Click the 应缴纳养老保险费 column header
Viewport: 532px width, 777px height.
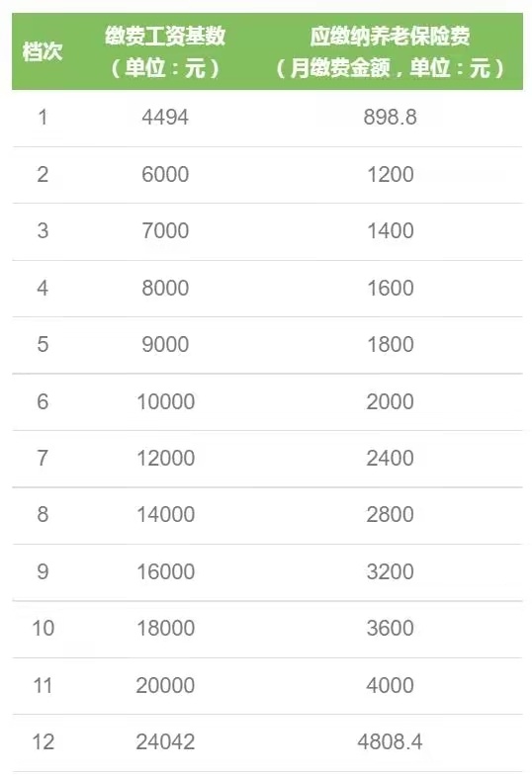pos(391,51)
